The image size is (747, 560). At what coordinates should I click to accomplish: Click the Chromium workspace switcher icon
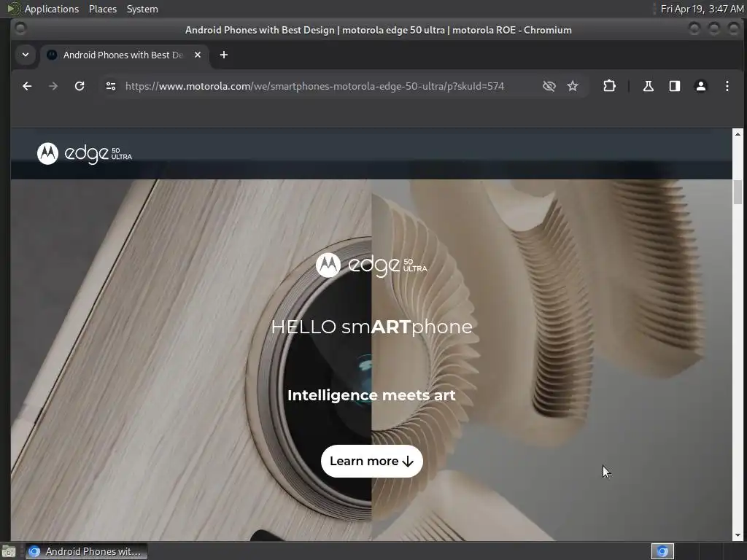click(662, 551)
